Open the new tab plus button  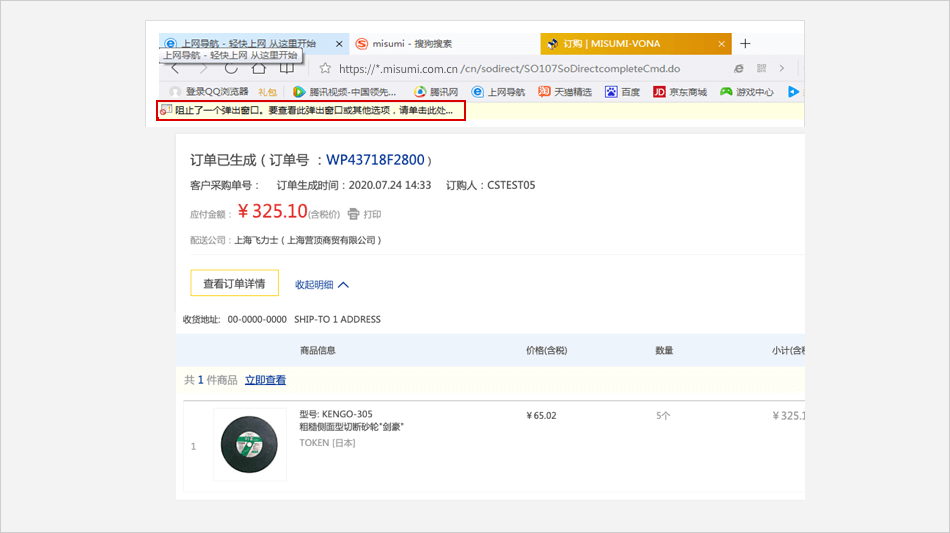[745, 44]
